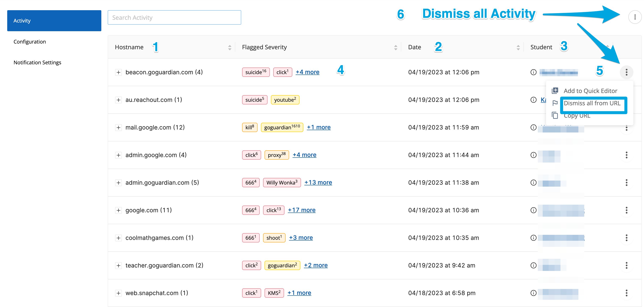
Task: Choose Copy URL from the menu
Action: pyautogui.click(x=577, y=115)
